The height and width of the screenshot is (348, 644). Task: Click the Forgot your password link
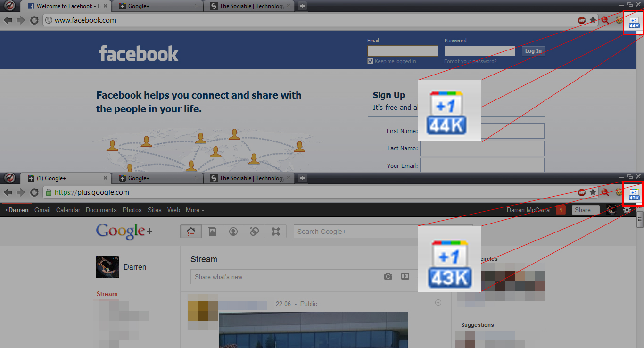470,61
